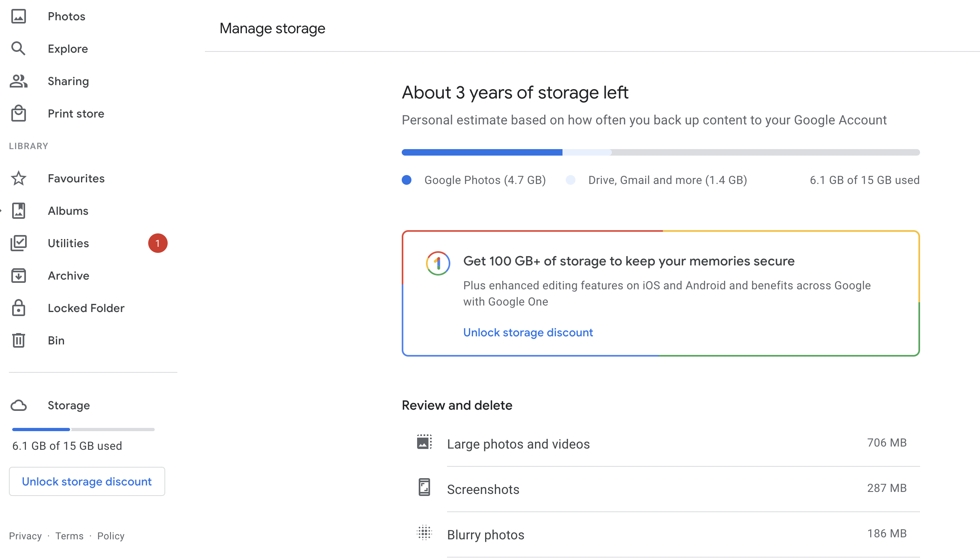Click the Albums expand arrow
980x560 pixels.
[1, 211]
